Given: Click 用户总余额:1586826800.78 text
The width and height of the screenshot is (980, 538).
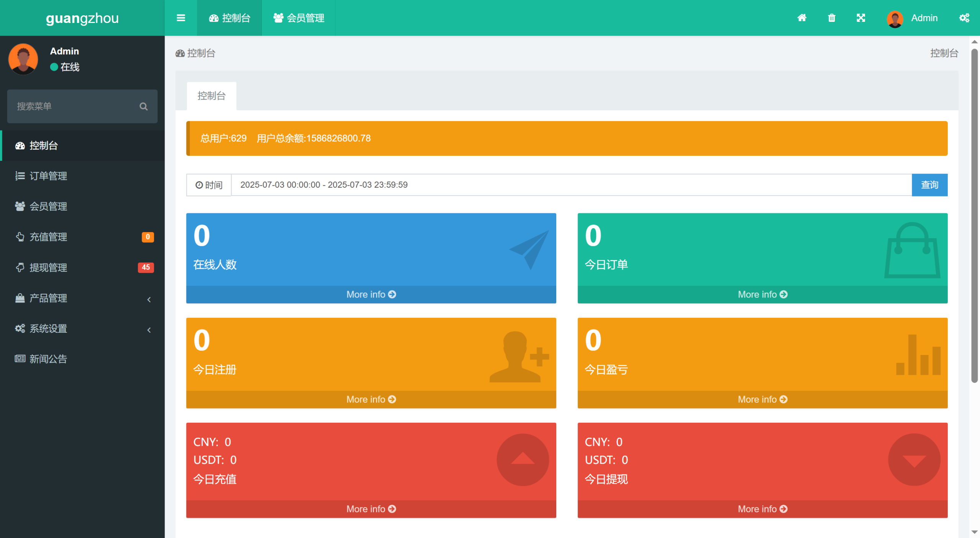Looking at the screenshot, I should click(314, 138).
